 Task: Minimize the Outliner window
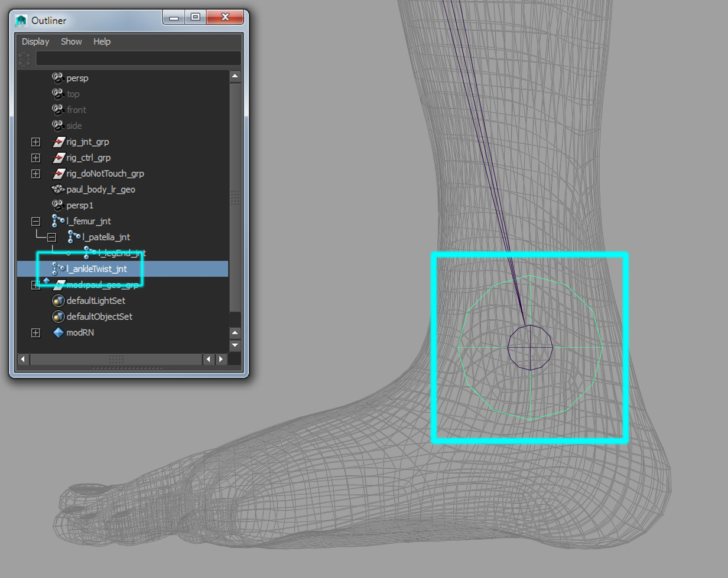[174, 17]
